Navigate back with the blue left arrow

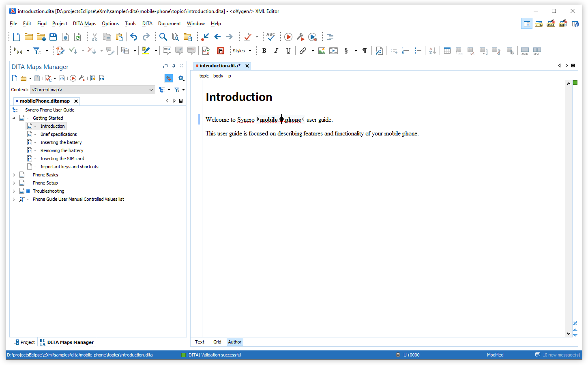pos(217,37)
